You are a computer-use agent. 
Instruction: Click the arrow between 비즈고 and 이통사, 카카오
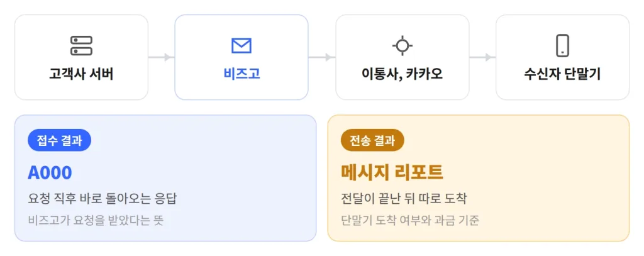pos(321,57)
